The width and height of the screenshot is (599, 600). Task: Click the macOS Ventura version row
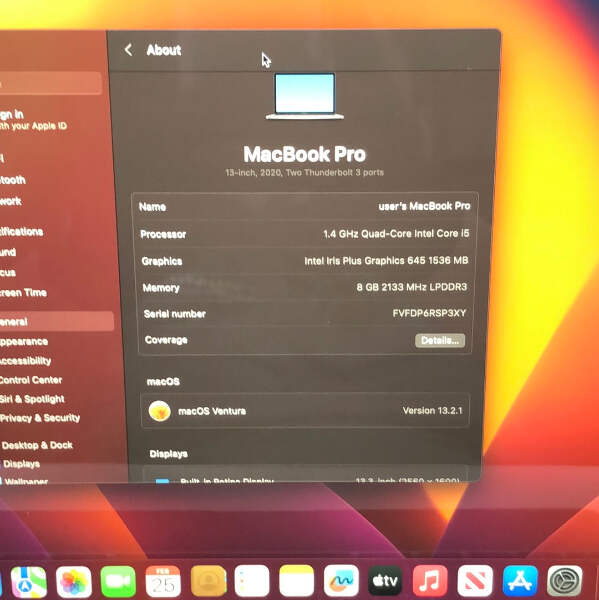click(305, 411)
